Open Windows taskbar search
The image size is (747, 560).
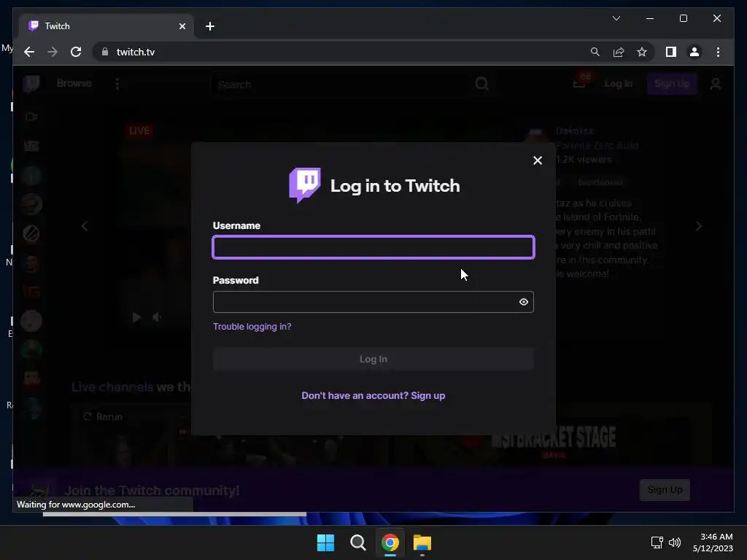357,542
